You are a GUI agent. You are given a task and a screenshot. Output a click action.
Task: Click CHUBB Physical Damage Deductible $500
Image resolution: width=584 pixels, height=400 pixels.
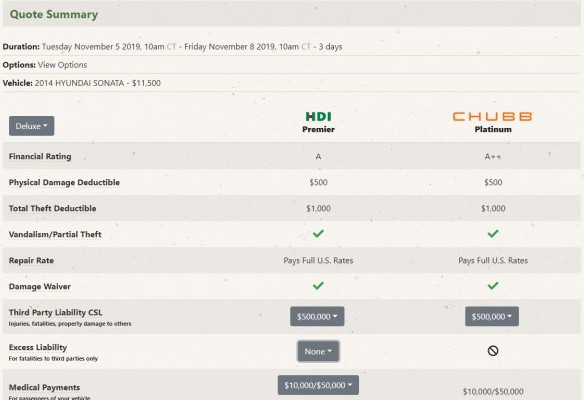pyautogui.click(x=493, y=182)
